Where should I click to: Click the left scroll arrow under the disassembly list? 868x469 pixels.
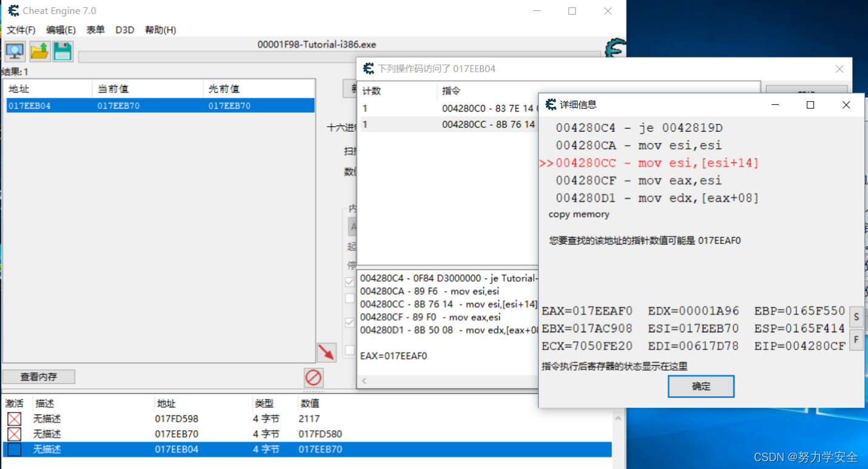click(x=363, y=380)
